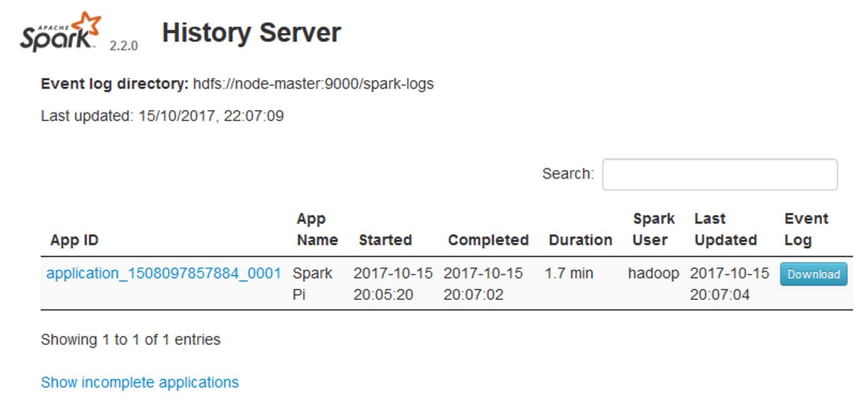Click the Event Log column header
Viewport: 868px width, 410px height.
tap(807, 229)
